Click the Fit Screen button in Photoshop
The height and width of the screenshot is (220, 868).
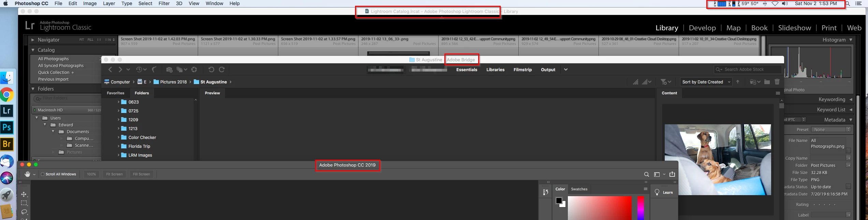pyautogui.click(x=114, y=174)
